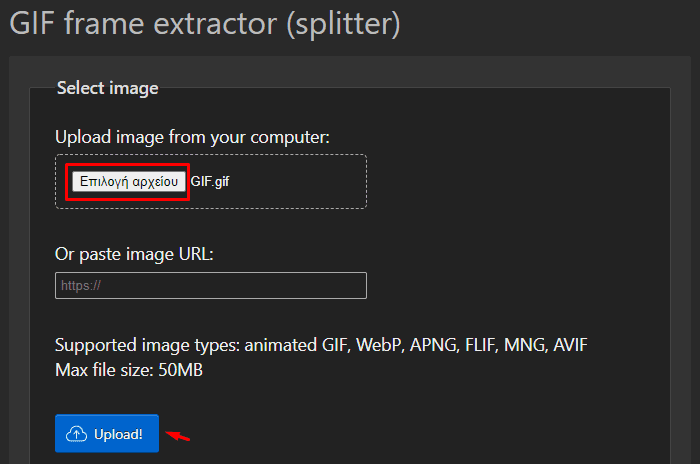Click the 'animated GIF' text in supported types
700x464 pixels.
(x=296, y=345)
